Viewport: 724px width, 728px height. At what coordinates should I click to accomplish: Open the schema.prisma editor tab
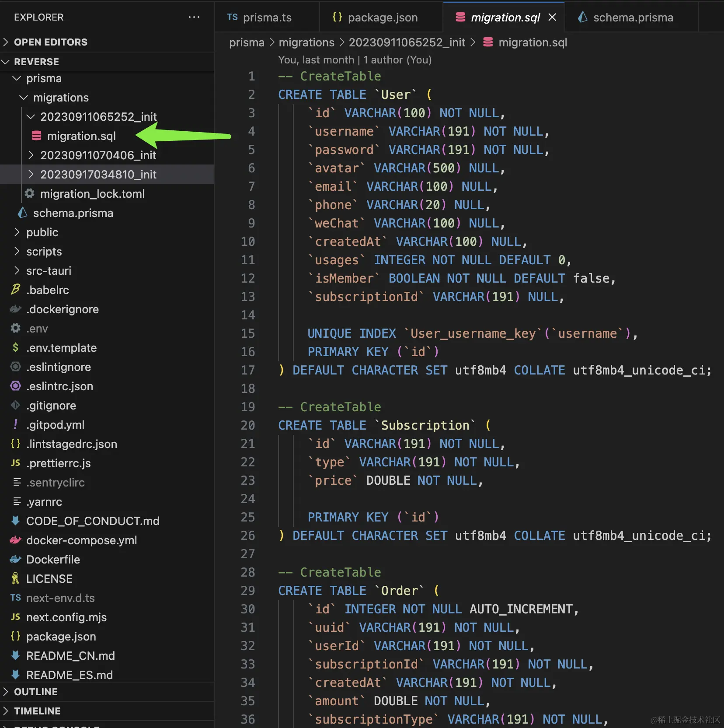pyautogui.click(x=633, y=17)
